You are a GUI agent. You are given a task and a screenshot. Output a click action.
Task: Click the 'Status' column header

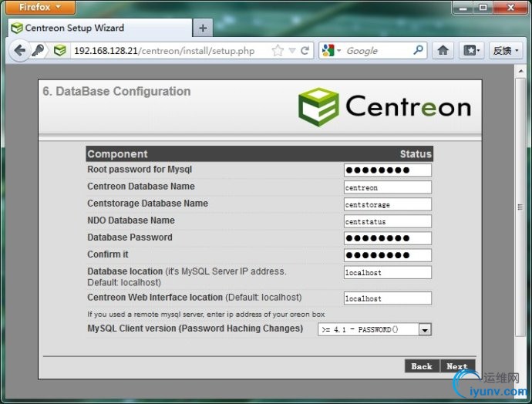point(416,154)
